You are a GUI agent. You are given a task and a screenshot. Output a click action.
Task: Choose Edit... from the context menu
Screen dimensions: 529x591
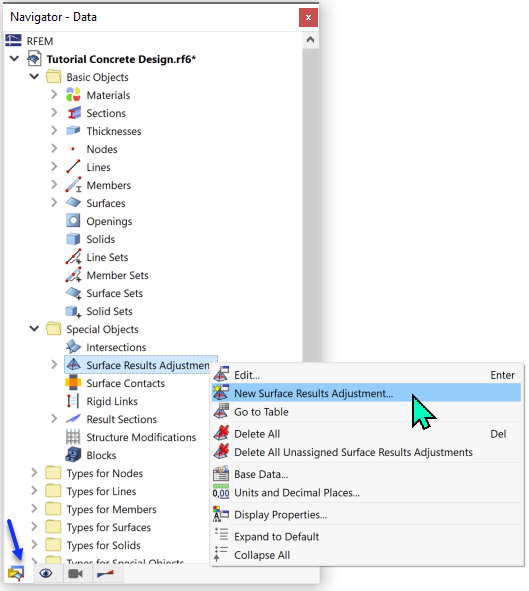point(367,375)
